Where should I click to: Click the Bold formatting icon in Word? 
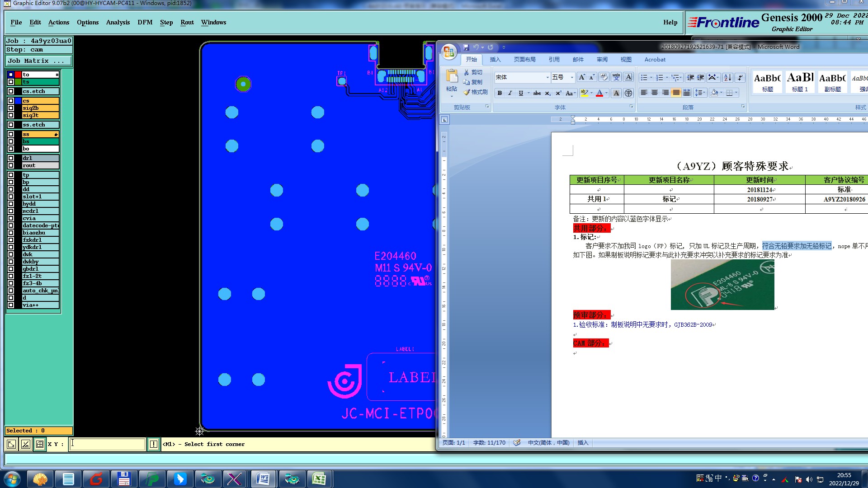tap(500, 93)
